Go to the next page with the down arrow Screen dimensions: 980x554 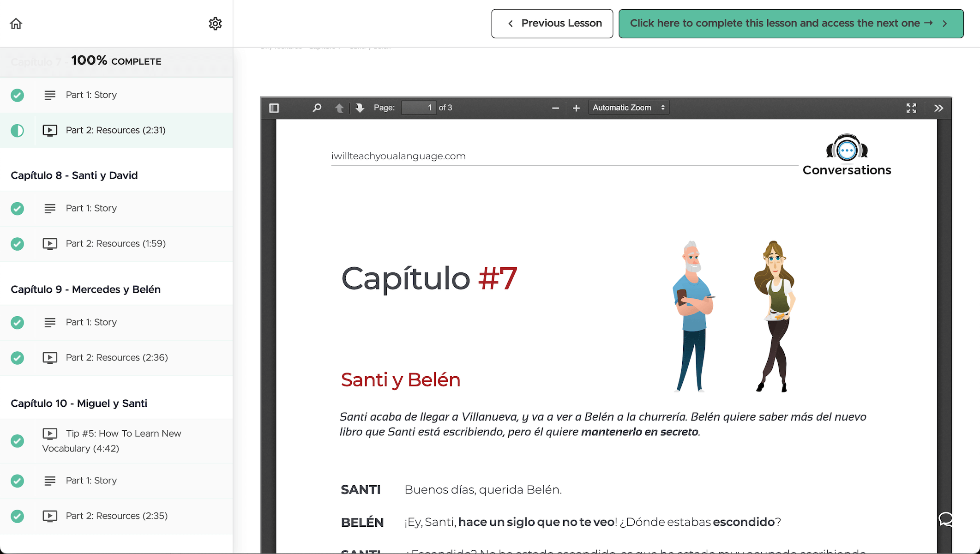[360, 107]
